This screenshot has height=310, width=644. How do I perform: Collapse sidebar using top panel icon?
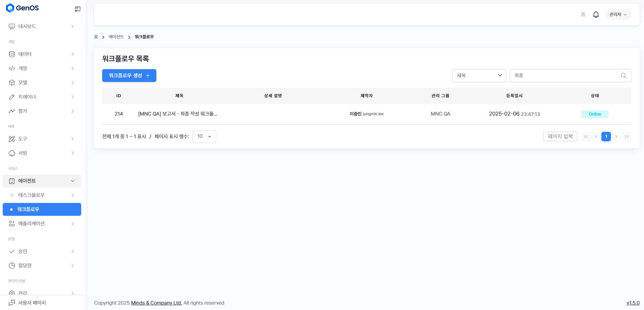coord(77,9)
